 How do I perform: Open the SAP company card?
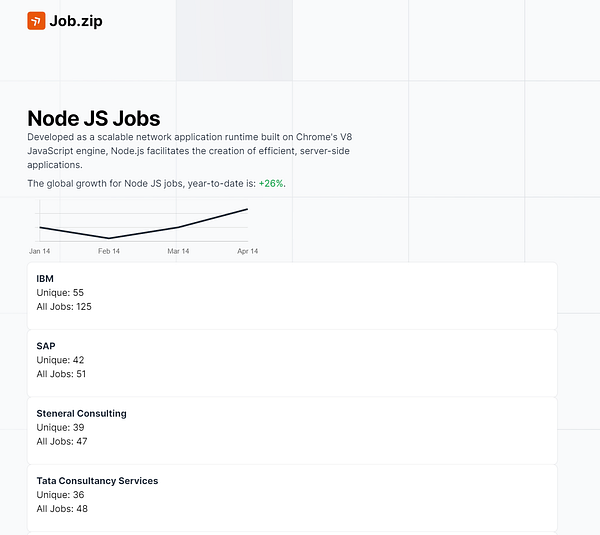[292, 362]
